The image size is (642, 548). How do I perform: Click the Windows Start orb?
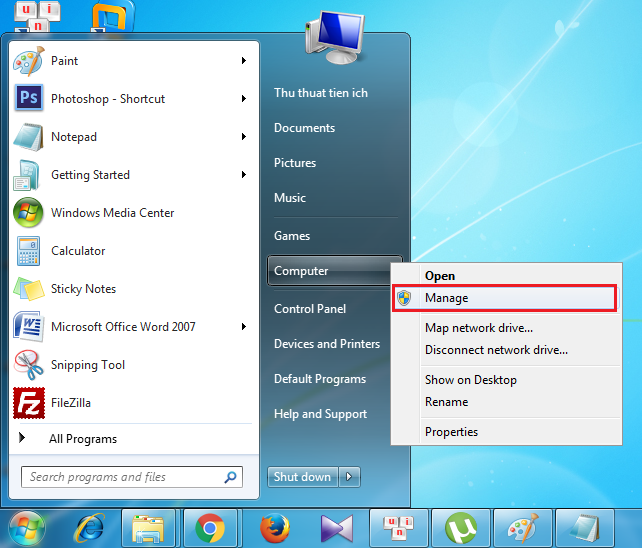click(x=27, y=527)
